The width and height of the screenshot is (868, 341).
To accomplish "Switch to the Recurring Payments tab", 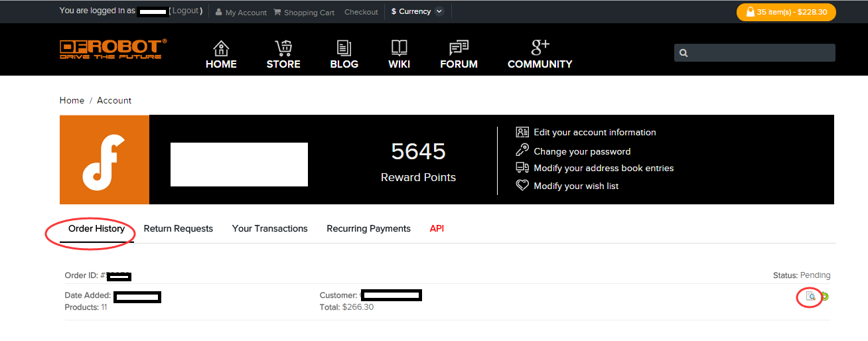I will coord(368,228).
